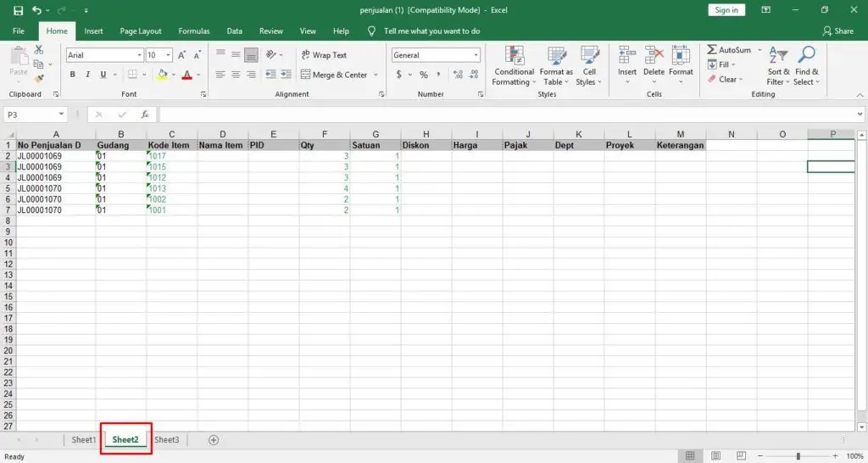Open the Name Box dropdown arrow
The image size is (868, 463).
click(62, 114)
